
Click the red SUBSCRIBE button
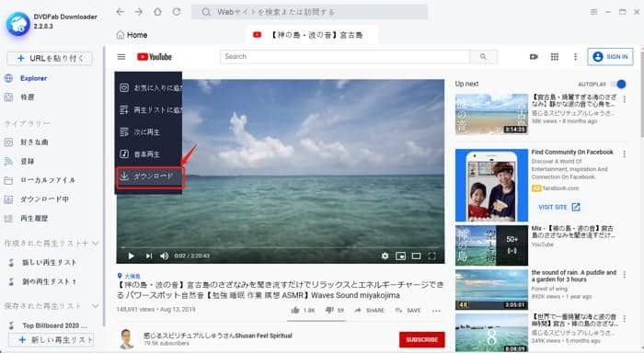[421, 339]
